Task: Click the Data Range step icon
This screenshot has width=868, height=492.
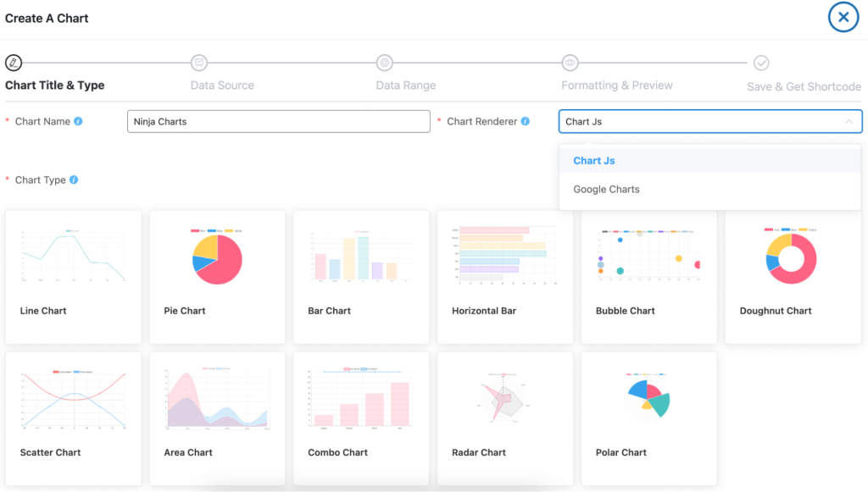Action: (x=385, y=63)
